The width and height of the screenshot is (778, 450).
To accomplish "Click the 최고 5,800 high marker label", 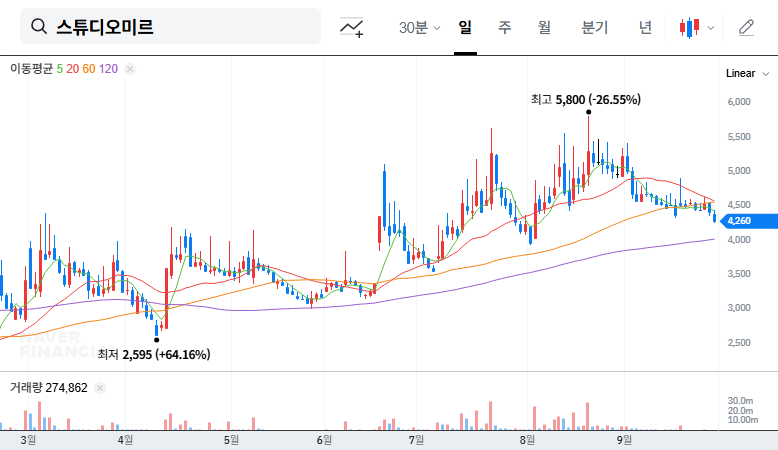I will coord(585,100).
